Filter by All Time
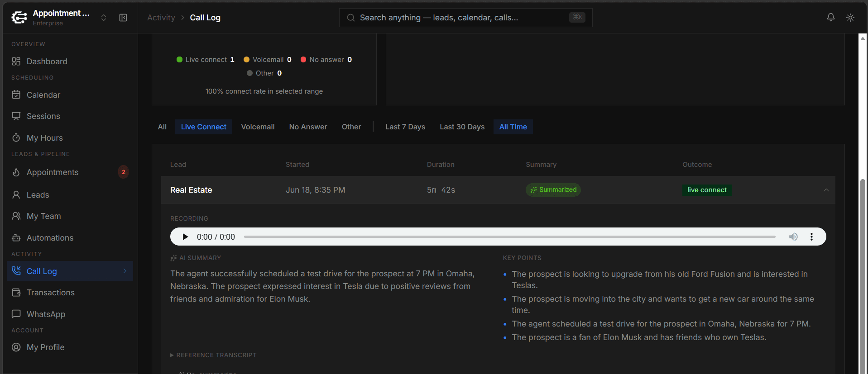This screenshot has width=868, height=374. 513,127
